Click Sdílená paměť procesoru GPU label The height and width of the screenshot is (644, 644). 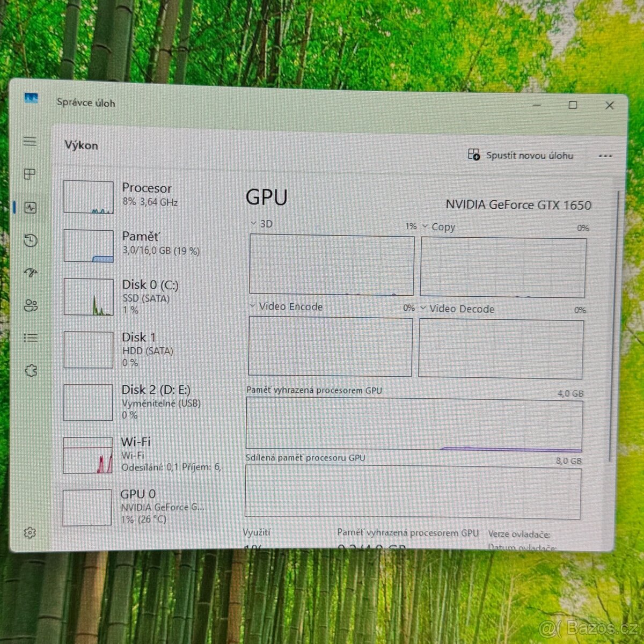click(305, 458)
